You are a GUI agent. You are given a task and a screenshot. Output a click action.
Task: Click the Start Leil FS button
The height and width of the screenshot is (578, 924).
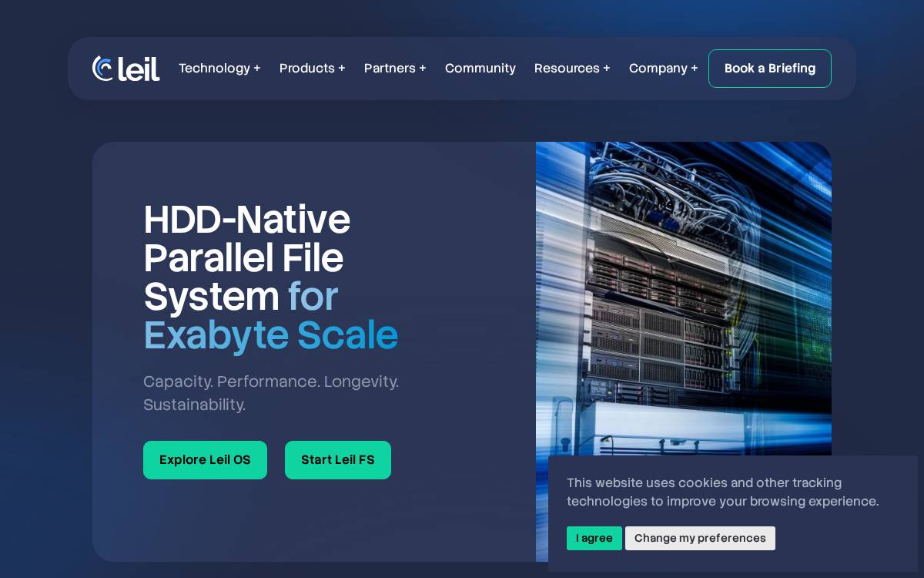click(x=338, y=460)
